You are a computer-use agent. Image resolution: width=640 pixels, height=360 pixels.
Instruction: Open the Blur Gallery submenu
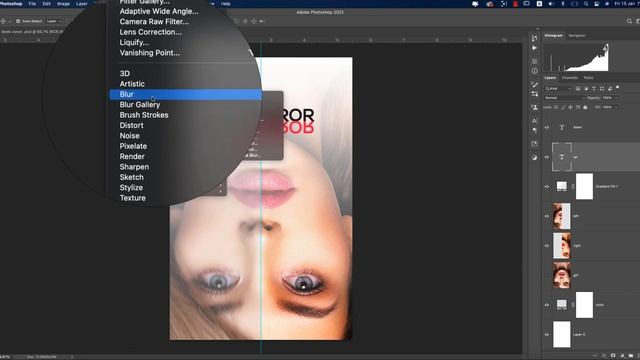140,104
